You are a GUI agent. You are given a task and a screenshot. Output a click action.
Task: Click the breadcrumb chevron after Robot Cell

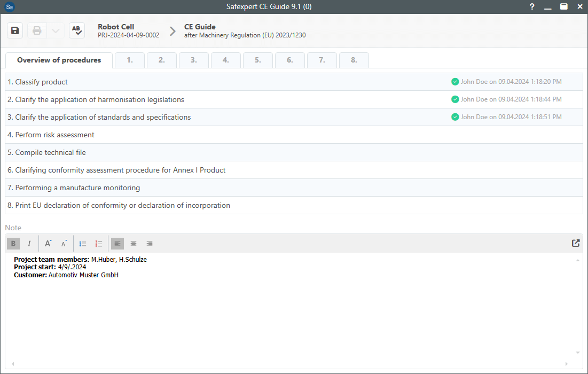click(173, 31)
